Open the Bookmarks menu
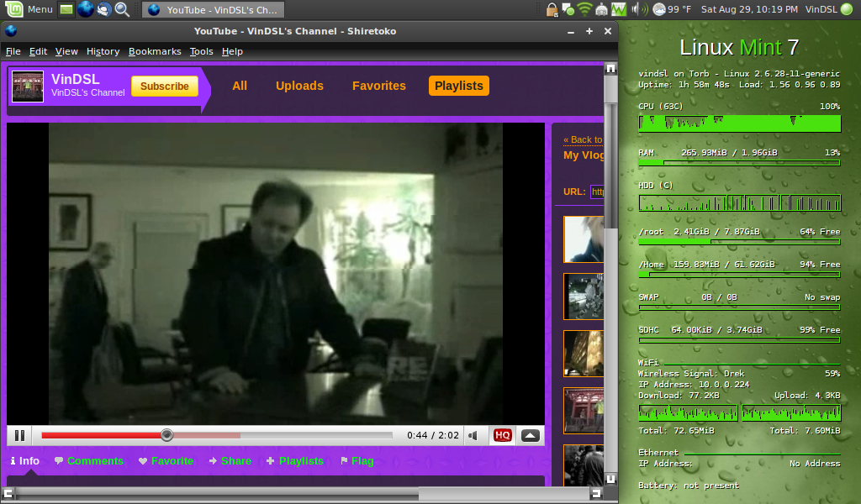This screenshot has height=504, width=861. pyautogui.click(x=155, y=51)
